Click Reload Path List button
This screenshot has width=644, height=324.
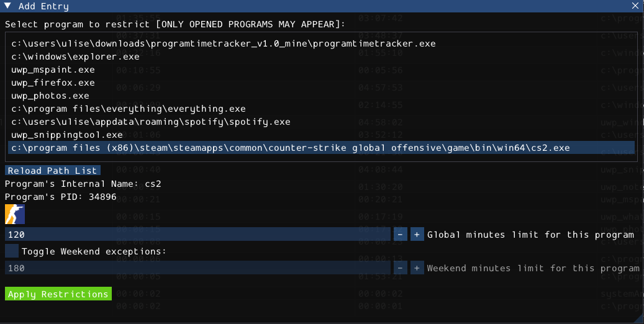click(53, 171)
